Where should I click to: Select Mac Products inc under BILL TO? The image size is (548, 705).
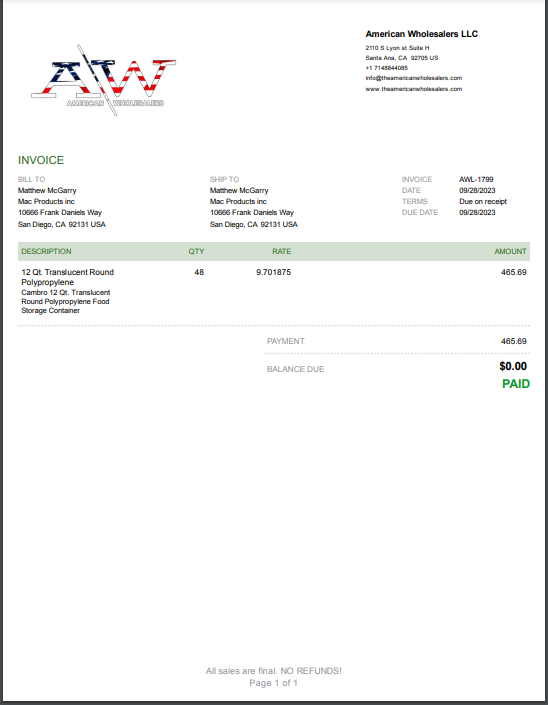(46, 201)
